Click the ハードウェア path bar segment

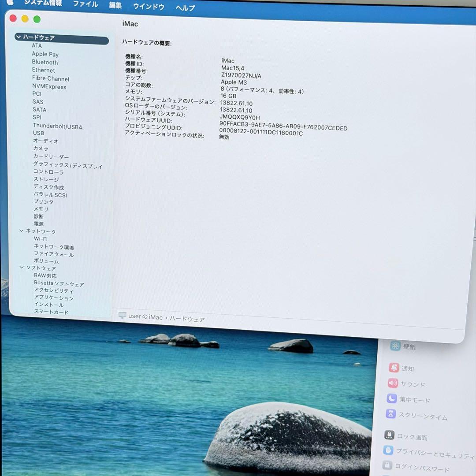(187, 319)
